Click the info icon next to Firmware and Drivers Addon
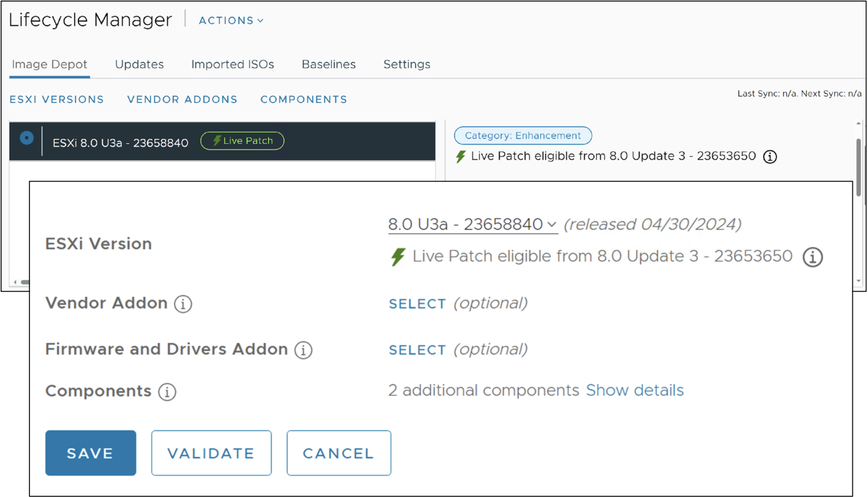The image size is (868, 497). tap(303, 350)
